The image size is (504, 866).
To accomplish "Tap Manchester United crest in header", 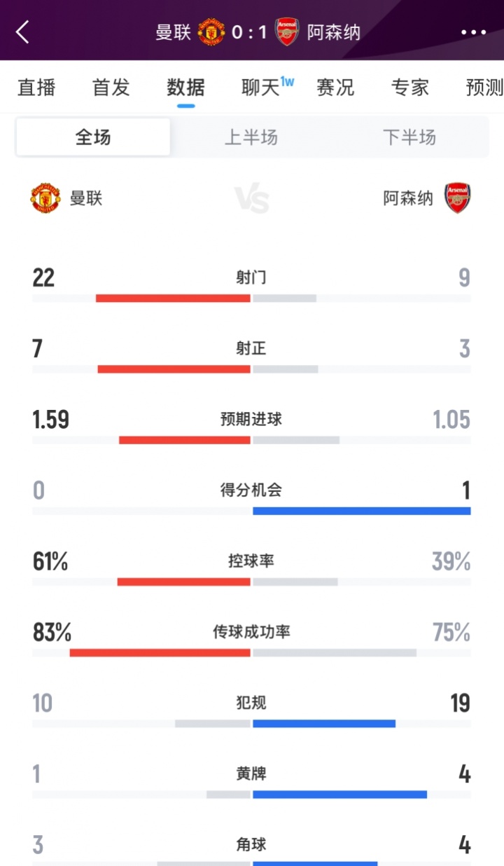I will point(211,32).
